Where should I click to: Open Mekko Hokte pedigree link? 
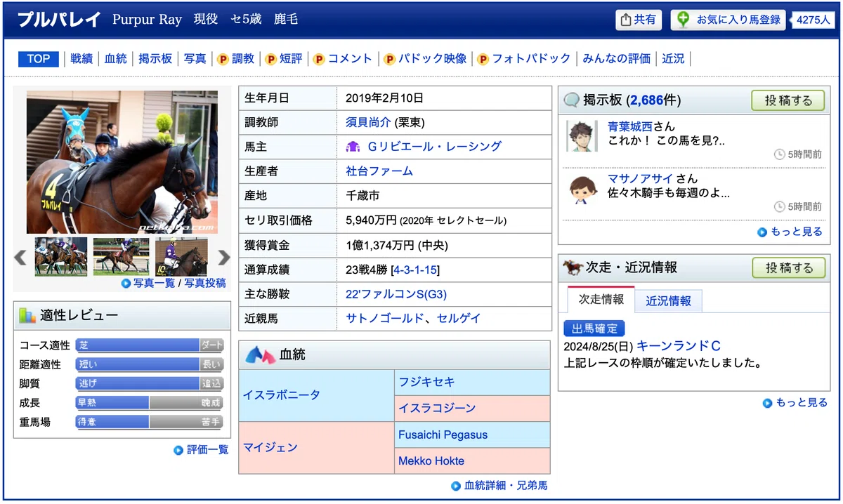431,461
